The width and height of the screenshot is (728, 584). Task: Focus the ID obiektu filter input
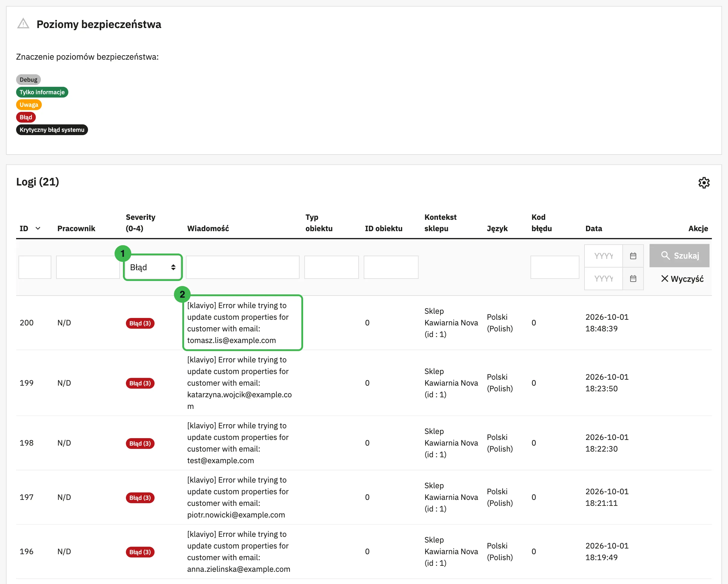pos(391,267)
